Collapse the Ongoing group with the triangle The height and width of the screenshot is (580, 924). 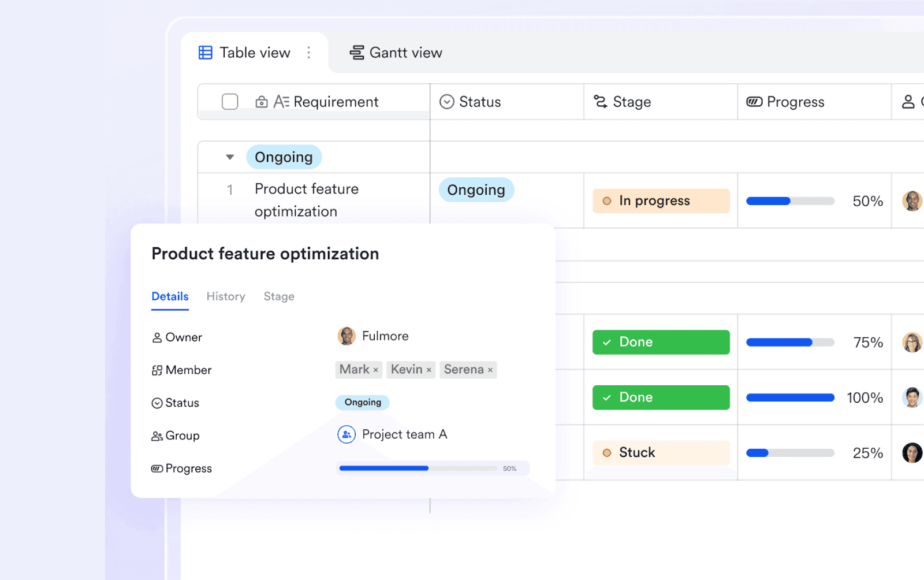click(x=230, y=157)
